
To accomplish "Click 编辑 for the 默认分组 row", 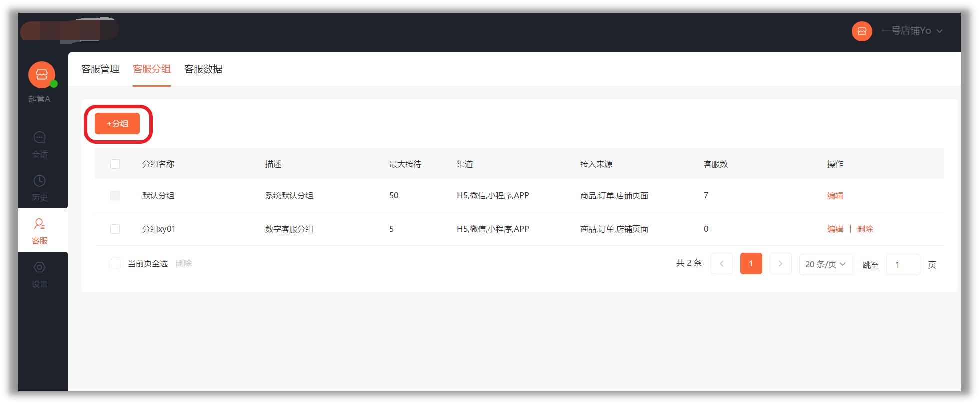I will point(835,196).
